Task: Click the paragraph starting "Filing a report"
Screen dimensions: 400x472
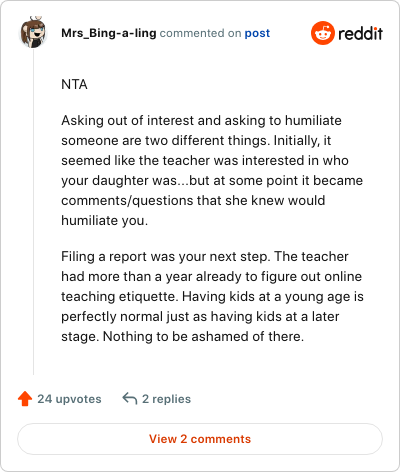Action: pyautogui.click(x=212, y=296)
